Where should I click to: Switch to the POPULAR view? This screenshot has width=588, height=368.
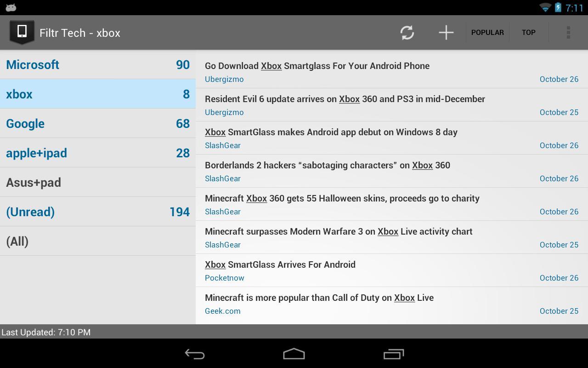coord(487,33)
